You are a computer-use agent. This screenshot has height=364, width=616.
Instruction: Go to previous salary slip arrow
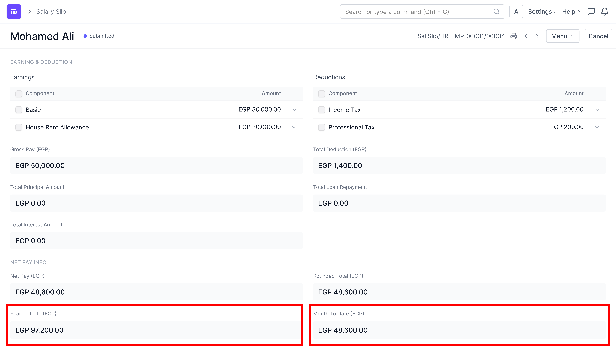[x=526, y=36]
